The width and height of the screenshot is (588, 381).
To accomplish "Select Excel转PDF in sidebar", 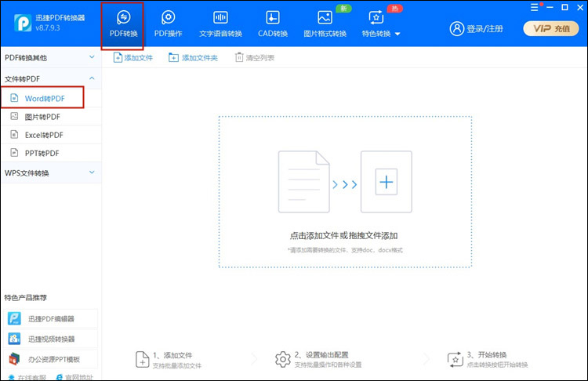I will [x=52, y=135].
